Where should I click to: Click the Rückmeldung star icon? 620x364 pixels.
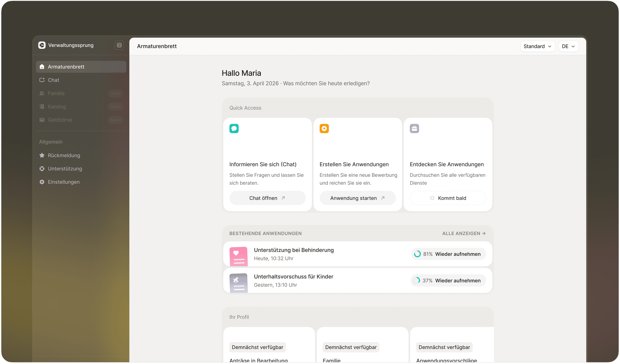(42, 155)
